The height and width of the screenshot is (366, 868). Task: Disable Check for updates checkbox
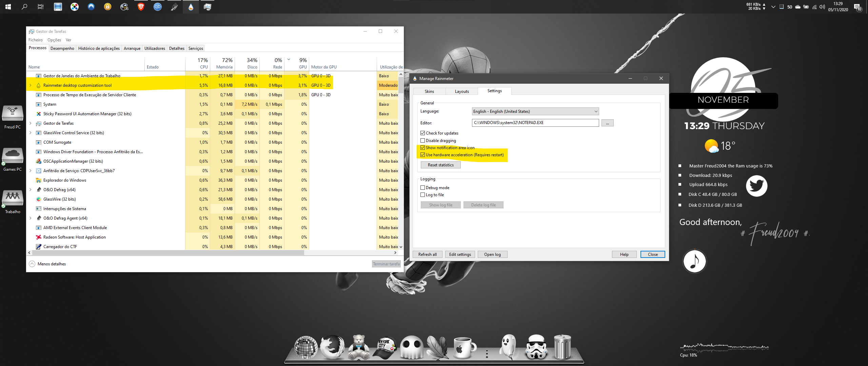423,133
